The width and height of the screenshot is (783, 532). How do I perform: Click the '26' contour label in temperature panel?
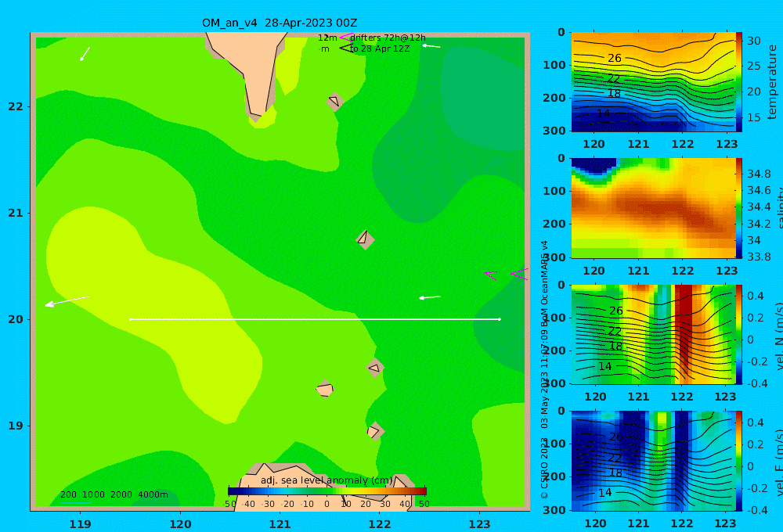tap(614, 58)
